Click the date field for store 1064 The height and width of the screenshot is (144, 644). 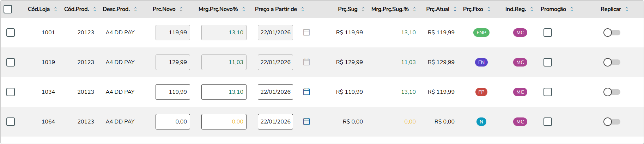click(x=275, y=122)
